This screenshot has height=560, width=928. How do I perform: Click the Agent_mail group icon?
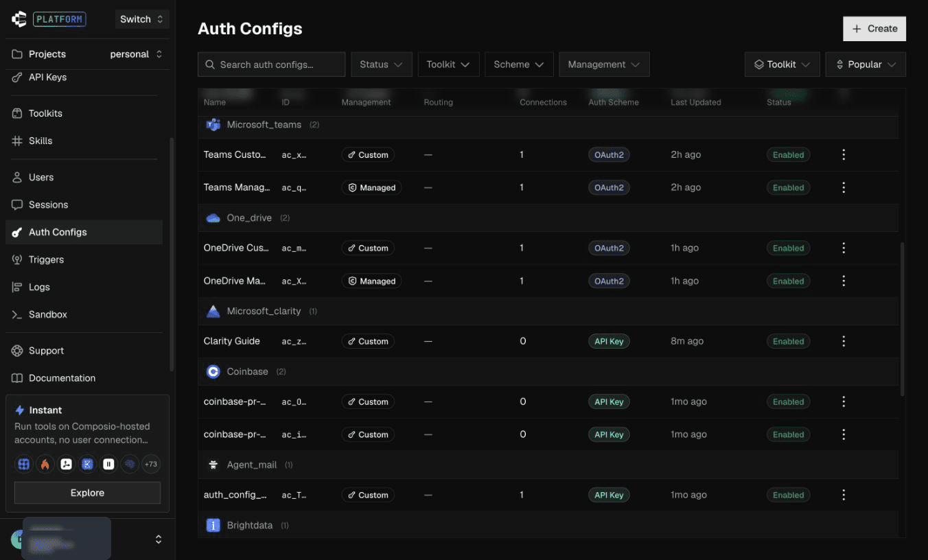tap(213, 465)
